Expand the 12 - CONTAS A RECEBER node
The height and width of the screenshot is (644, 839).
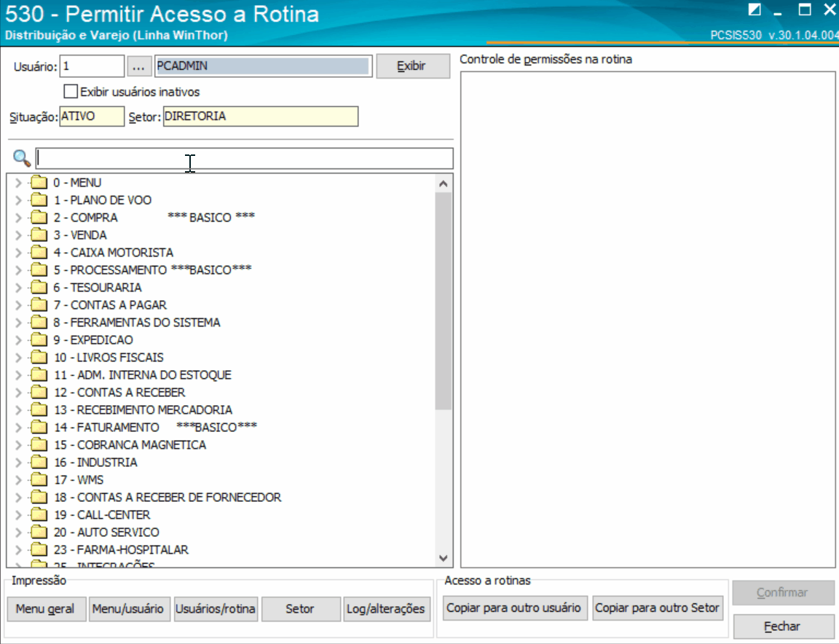18,393
